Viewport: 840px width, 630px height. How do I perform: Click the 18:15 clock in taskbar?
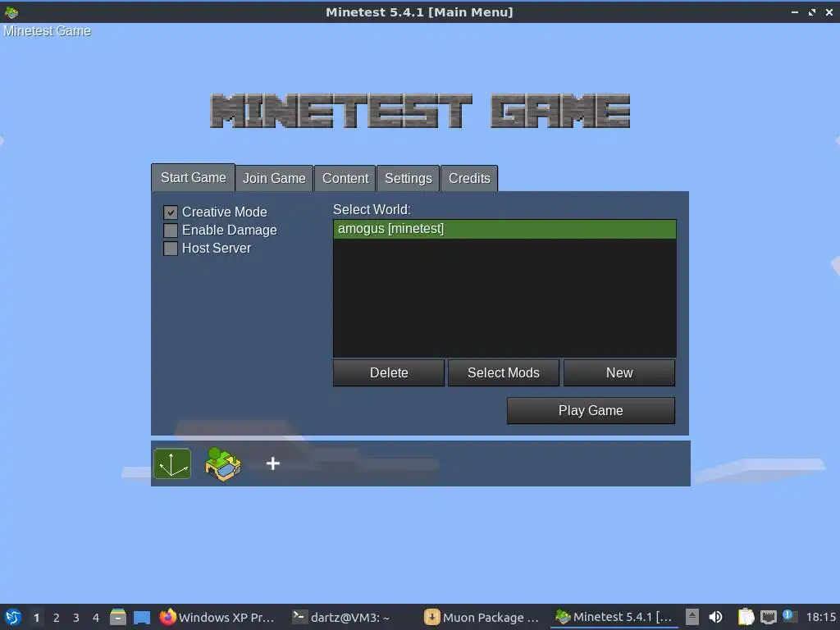pos(820,617)
